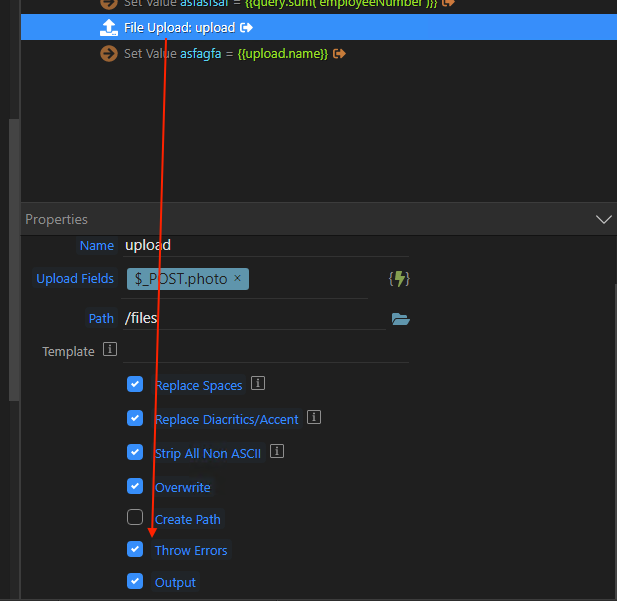Toggle the Overwrite checkbox
The width and height of the screenshot is (617, 601).
tap(135, 486)
